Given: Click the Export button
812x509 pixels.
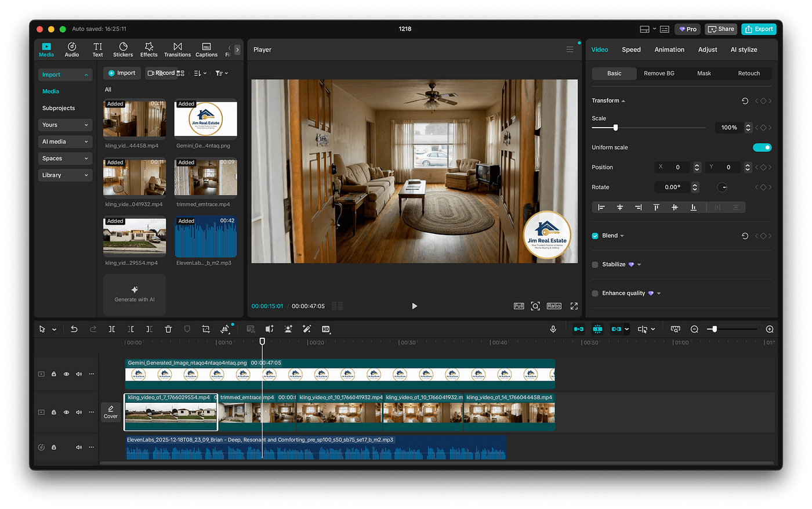Looking at the screenshot, I should pos(759,29).
